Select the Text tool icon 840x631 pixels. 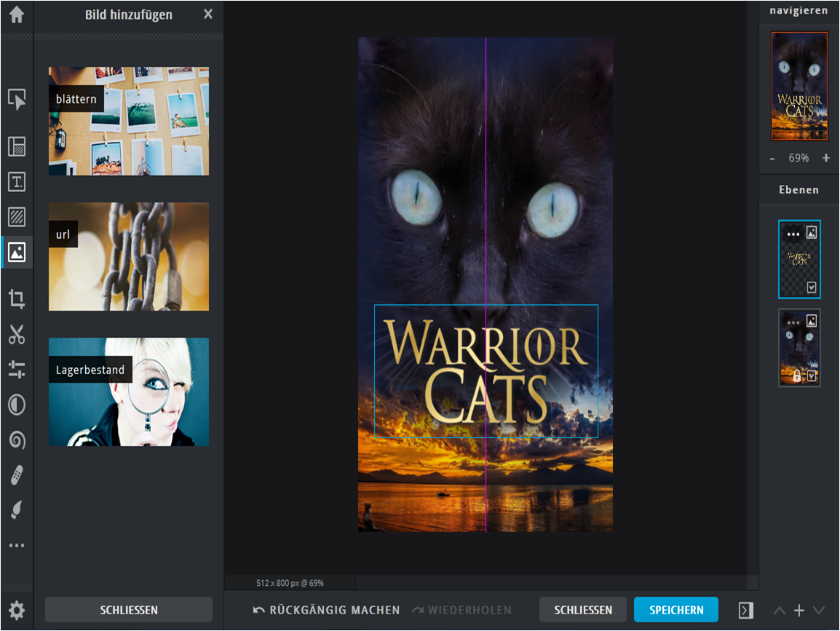pyautogui.click(x=17, y=182)
